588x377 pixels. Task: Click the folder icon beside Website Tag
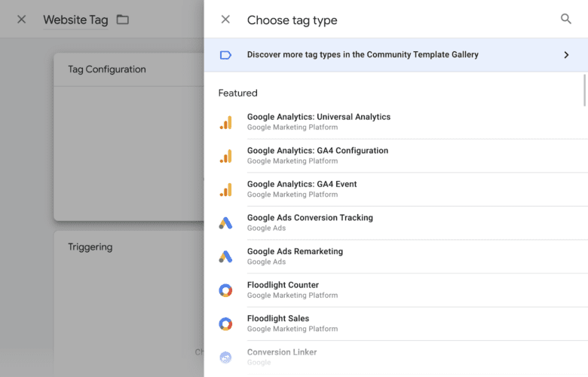coord(122,20)
